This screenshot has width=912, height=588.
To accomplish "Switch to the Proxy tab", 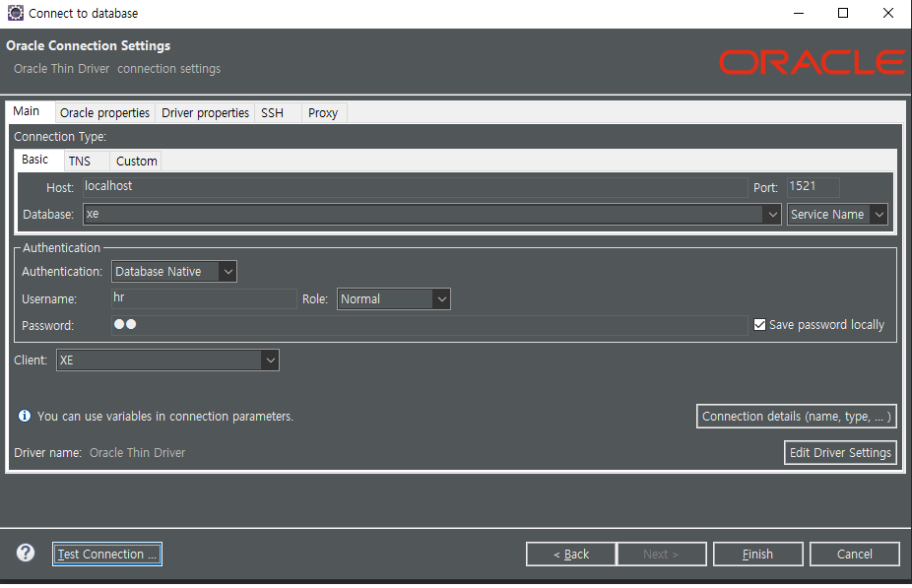I will coord(323,113).
